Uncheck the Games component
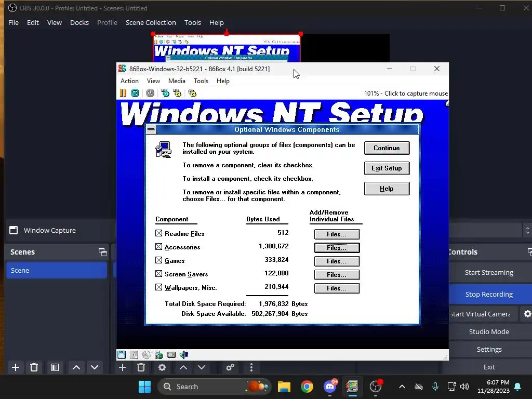532x399 pixels. [x=158, y=260]
